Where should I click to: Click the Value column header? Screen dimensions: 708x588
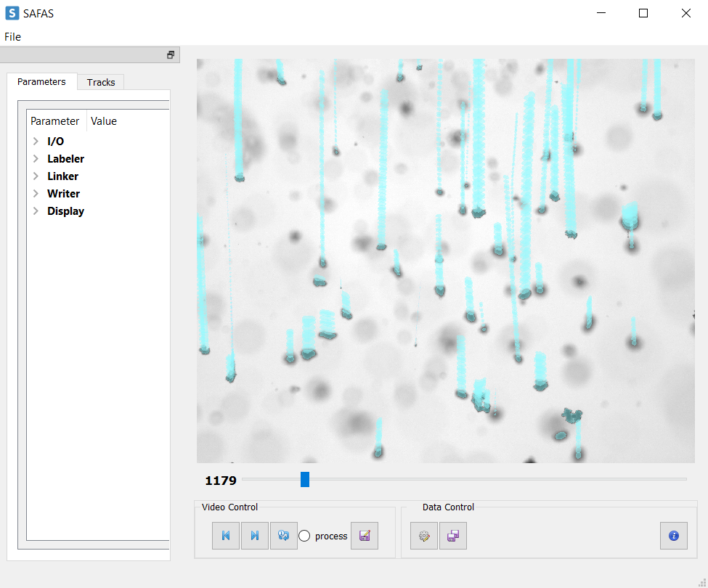103,121
